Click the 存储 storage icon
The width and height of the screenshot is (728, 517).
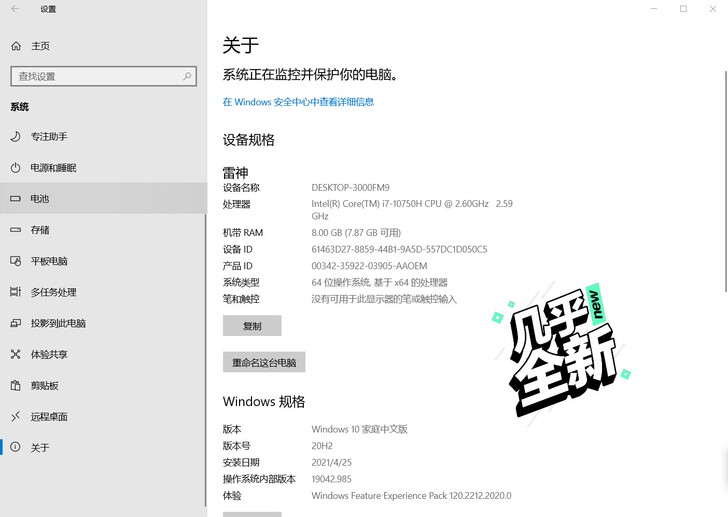15,230
